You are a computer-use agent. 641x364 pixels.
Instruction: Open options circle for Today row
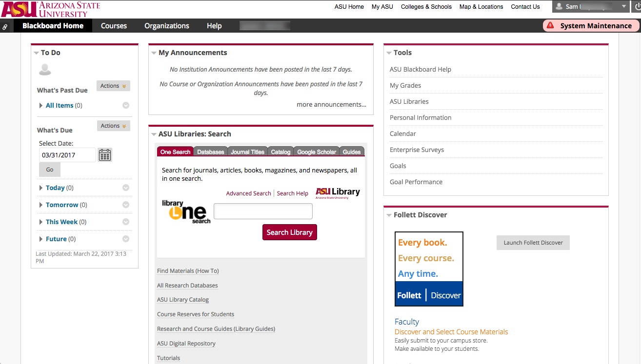[126, 188]
